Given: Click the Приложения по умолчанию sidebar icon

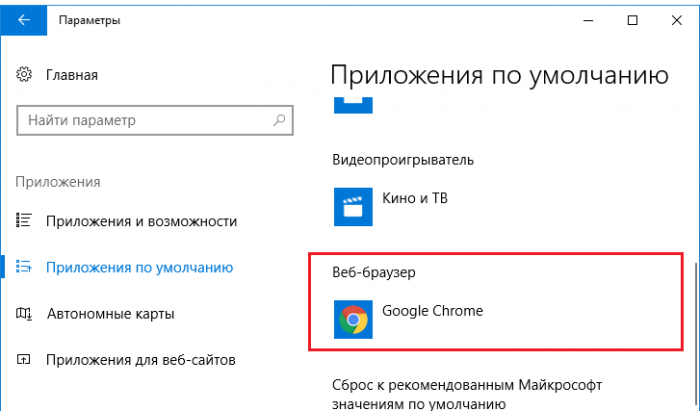Looking at the screenshot, I should (x=24, y=267).
